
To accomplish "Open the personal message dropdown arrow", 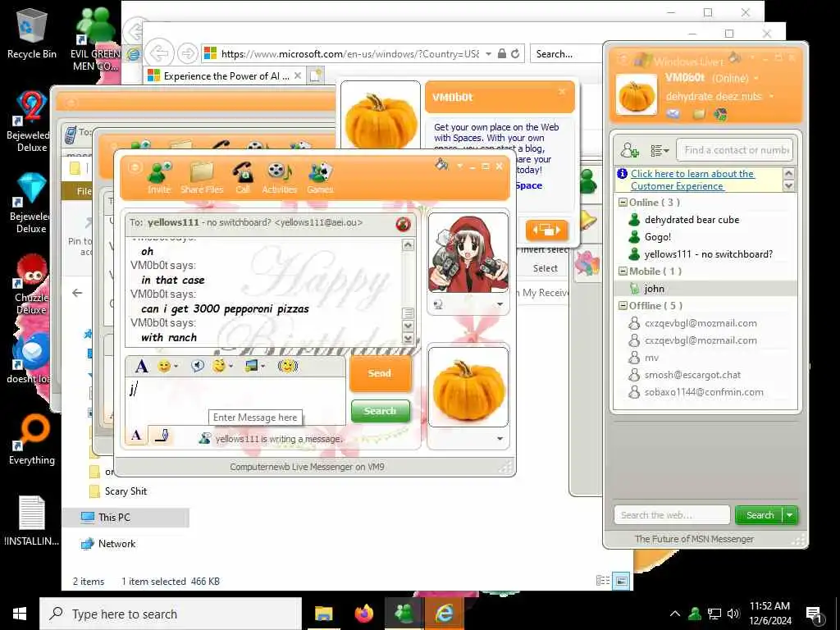I will point(771,97).
